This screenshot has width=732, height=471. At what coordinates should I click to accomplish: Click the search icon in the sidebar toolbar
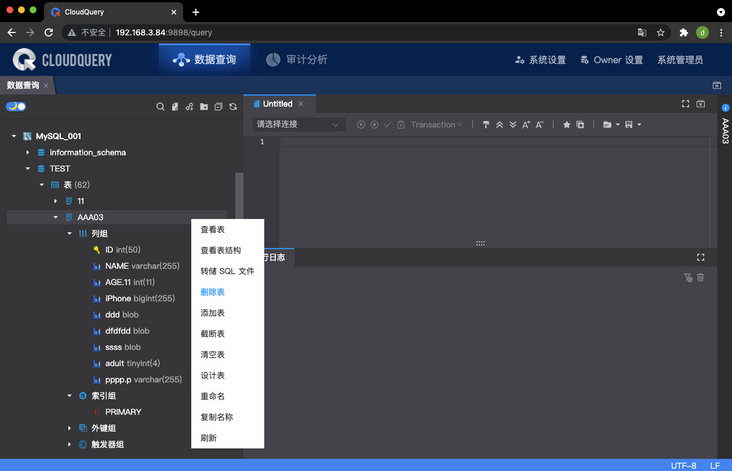click(x=160, y=107)
